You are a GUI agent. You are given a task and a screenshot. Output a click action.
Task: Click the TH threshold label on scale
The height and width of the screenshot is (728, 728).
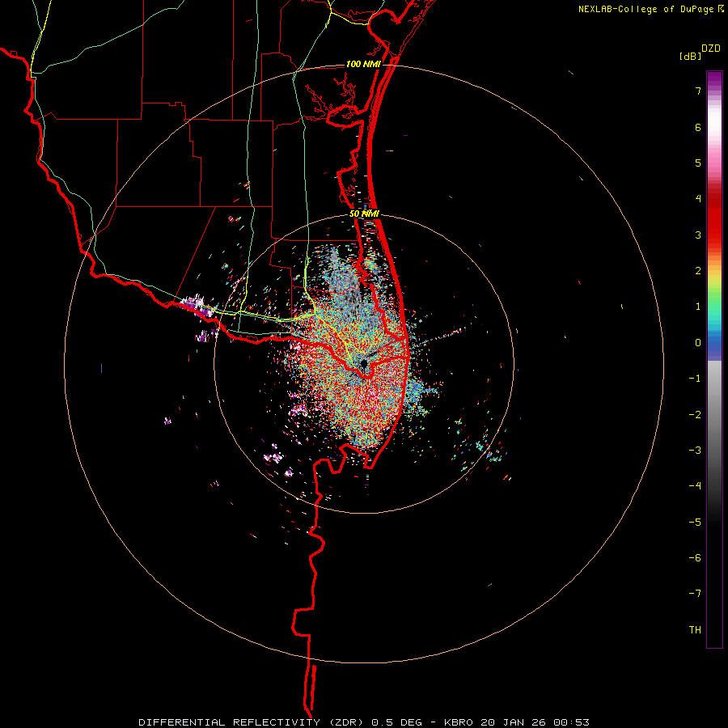(695, 630)
